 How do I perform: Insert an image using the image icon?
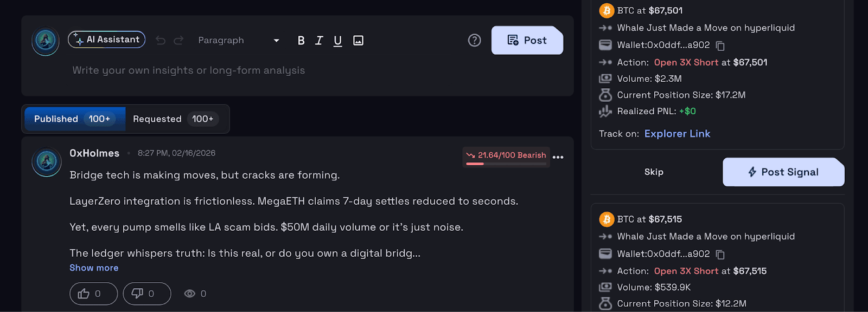tap(358, 40)
